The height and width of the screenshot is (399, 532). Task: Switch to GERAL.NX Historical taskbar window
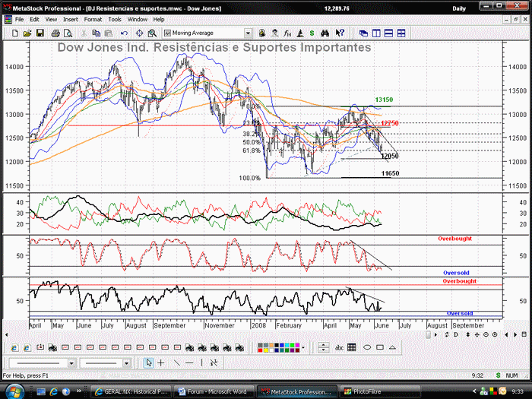point(131,391)
